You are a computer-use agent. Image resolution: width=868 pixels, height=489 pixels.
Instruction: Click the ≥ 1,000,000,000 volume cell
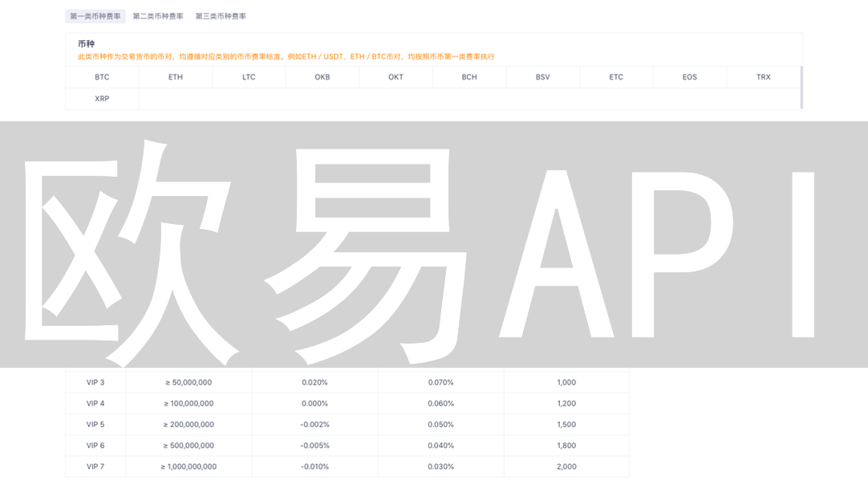tap(189, 467)
